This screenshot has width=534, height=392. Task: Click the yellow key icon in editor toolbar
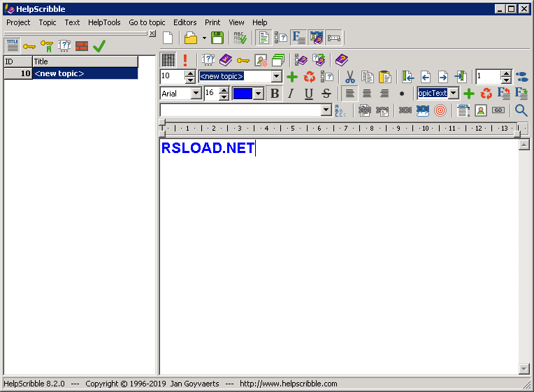243,61
